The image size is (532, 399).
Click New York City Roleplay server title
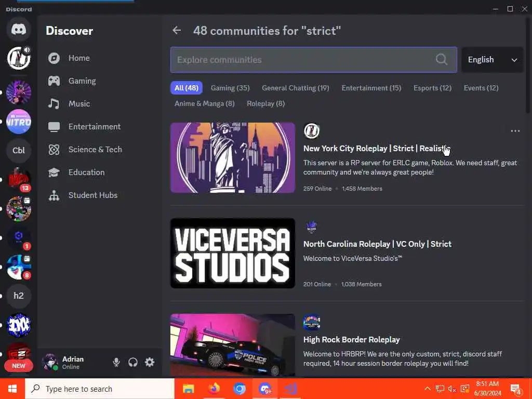[377, 148]
